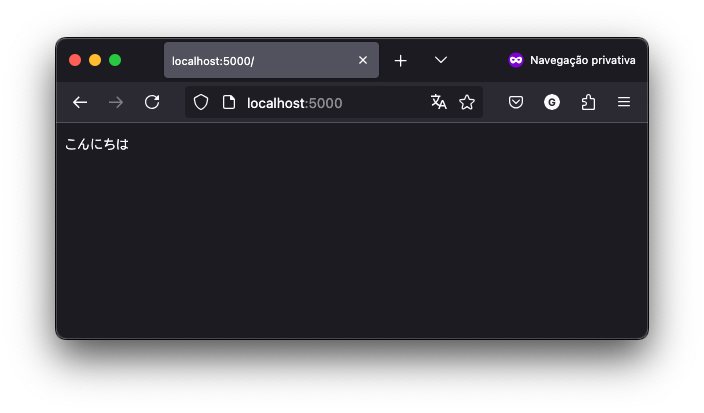Open the translate page panel
The height and width of the screenshot is (413, 704).
(438, 102)
